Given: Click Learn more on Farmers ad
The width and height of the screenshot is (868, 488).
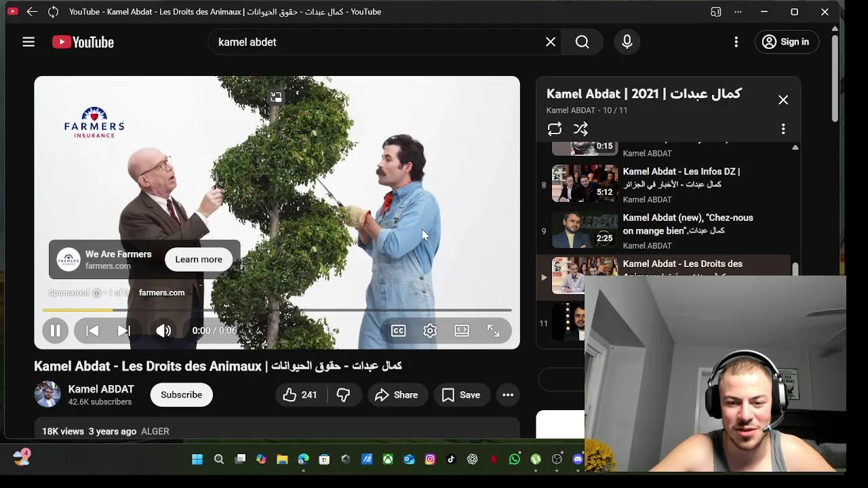Looking at the screenshot, I should pos(199,260).
